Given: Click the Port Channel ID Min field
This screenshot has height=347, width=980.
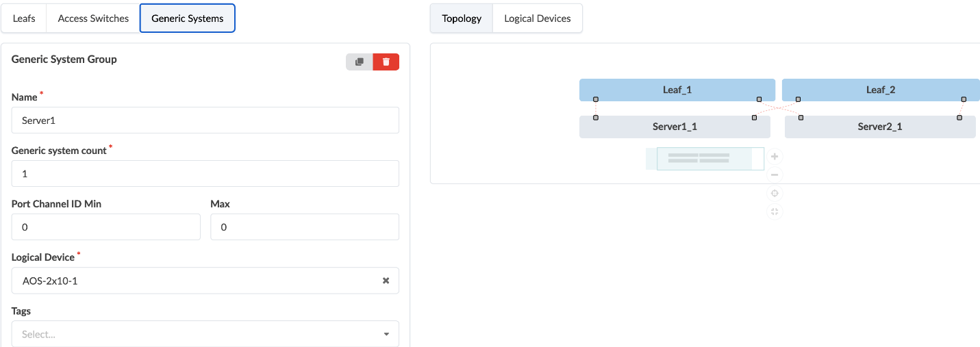Looking at the screenshot, I should point(105,227).
